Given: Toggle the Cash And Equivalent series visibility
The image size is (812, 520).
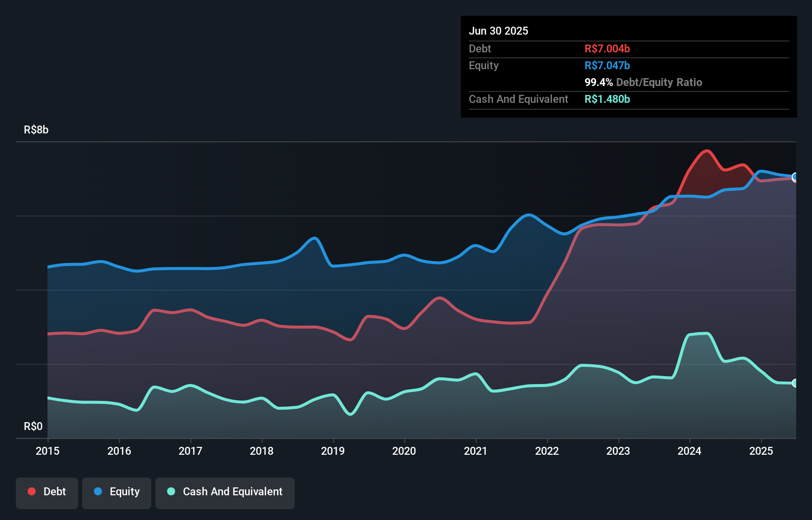Looking at the screenshot, I should pos(225,491).
